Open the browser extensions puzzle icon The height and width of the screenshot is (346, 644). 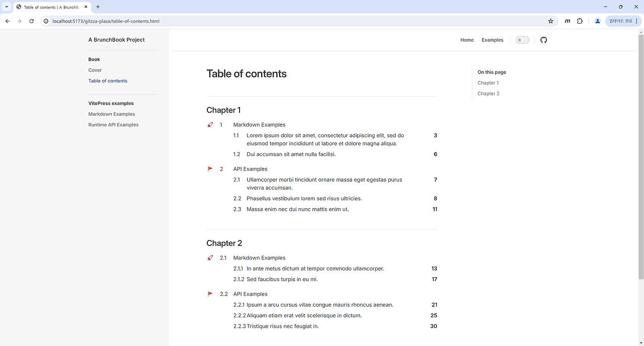580,21
